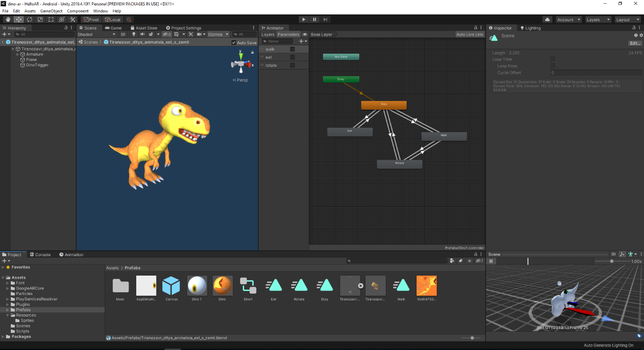Toggle grid snapping icon in toolbar
Viewport: 644px width, 350px height.
click(129, 19)
